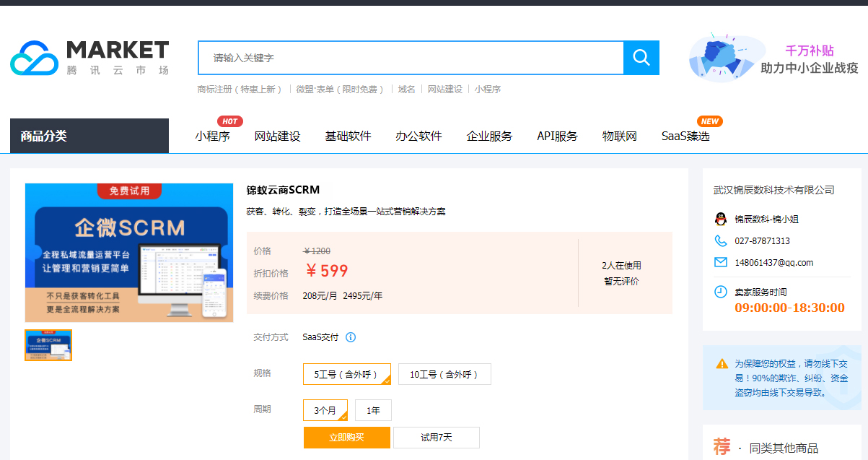Click the phone icon beside 027-87871313
The width and height of the screenshot is (868, 460).
click(x=720, y=240)
